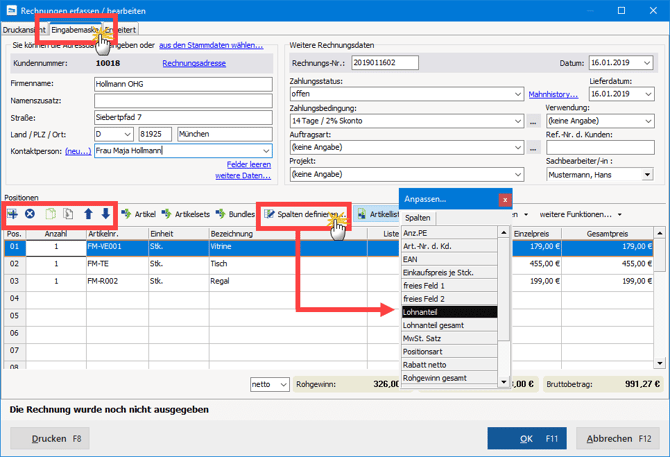Screen dimensions: 670x457
Task: Click into the Rechnungs-Nr. input field
Action: tap(385, 63)
